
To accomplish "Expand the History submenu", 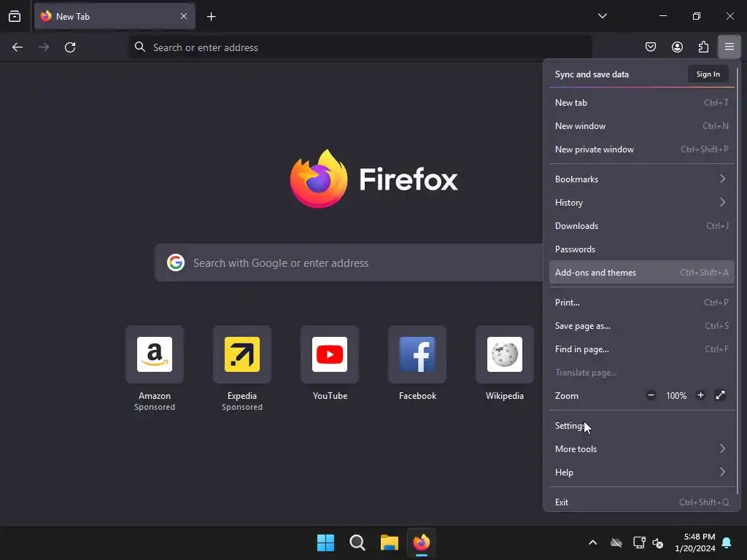I will pos(642,203).
